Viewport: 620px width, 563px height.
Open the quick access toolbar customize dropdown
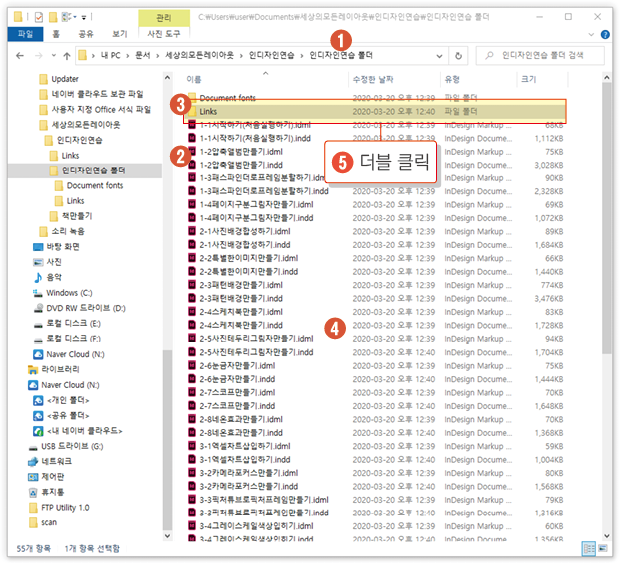(x=83, y=17)
